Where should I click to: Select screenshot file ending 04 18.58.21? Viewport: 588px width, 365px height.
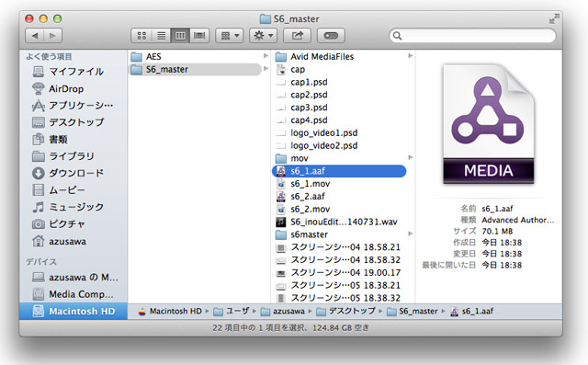click(338, 247)
